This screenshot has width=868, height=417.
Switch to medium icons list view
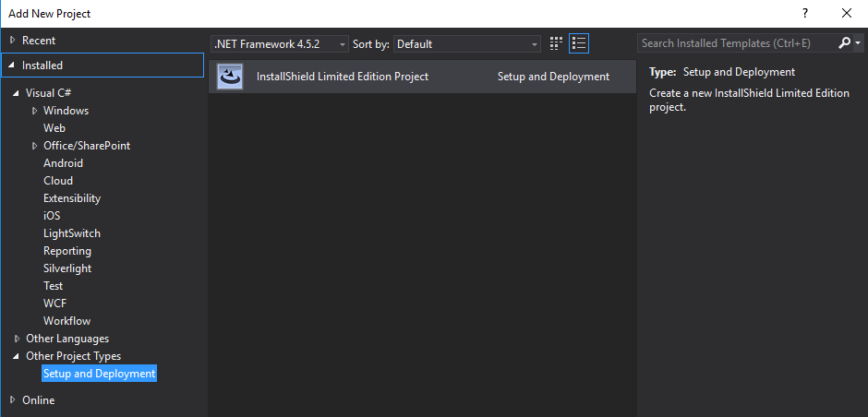click(x=578, y=43)
